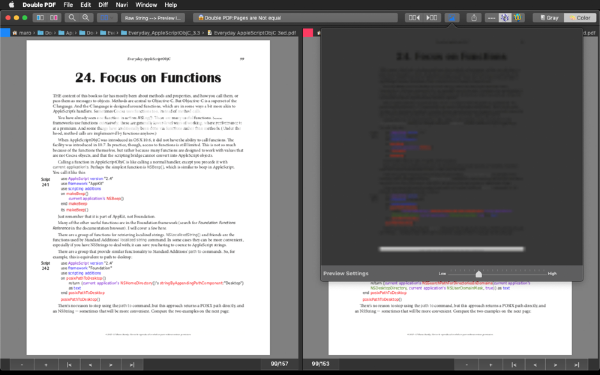The image size is (600, 375).
Task: Select Everyday AppleScriptObjC 3ed.pdf in path bar
Action: click(252, 33)
